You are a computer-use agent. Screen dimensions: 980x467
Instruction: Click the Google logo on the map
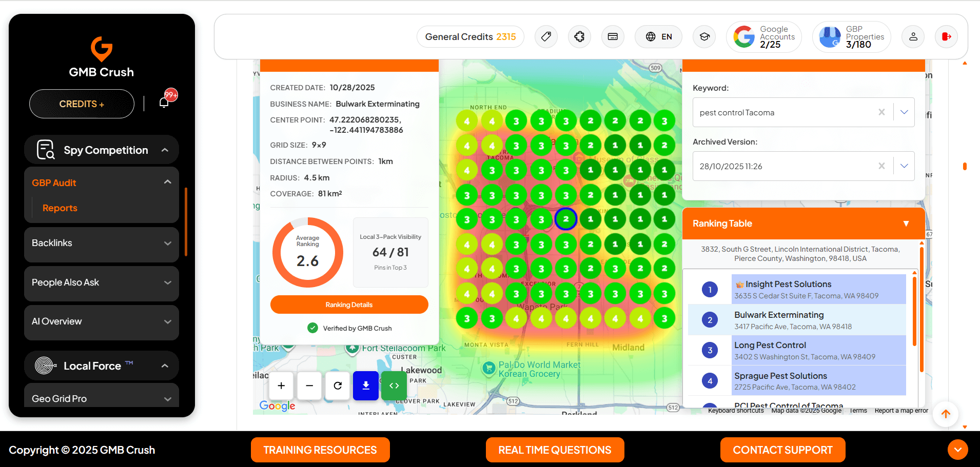click(x=277, y=405)
